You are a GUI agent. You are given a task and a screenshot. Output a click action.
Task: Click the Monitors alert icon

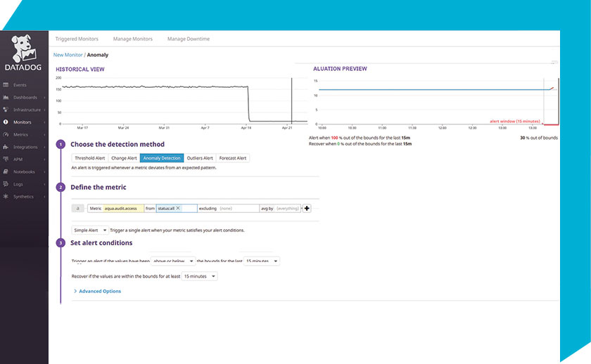(x=6, y=122)
